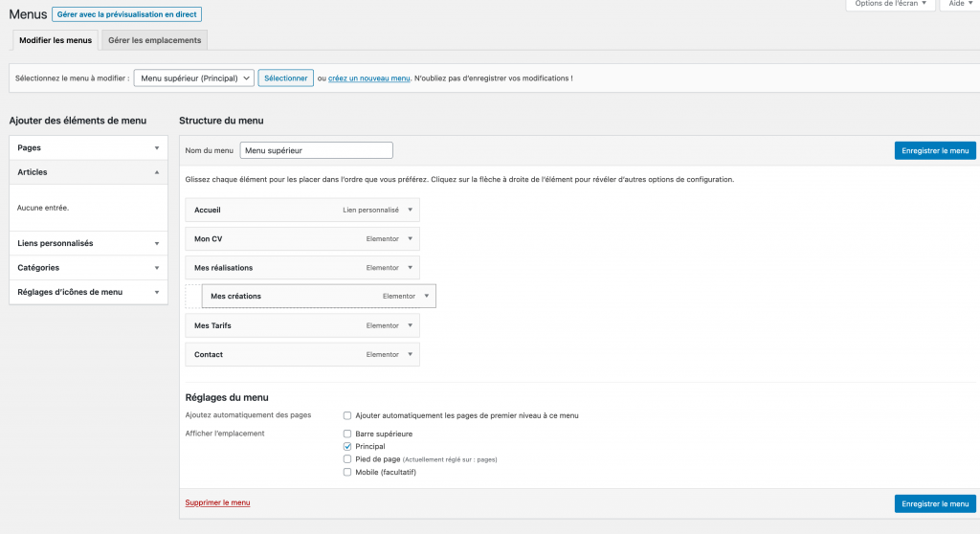Collapse the Articles panel
The width and height of the screenshot is (980, 534).
point(88,172)
